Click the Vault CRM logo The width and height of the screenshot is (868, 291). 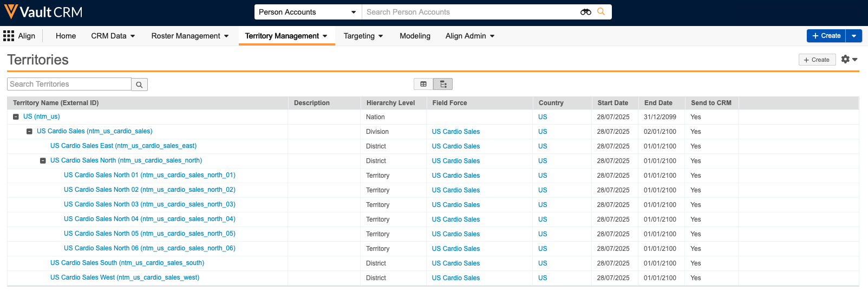click(x=43, y=12)
